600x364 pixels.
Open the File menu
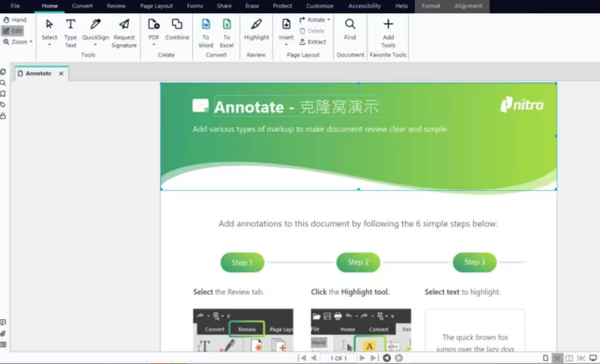(15, 6)
